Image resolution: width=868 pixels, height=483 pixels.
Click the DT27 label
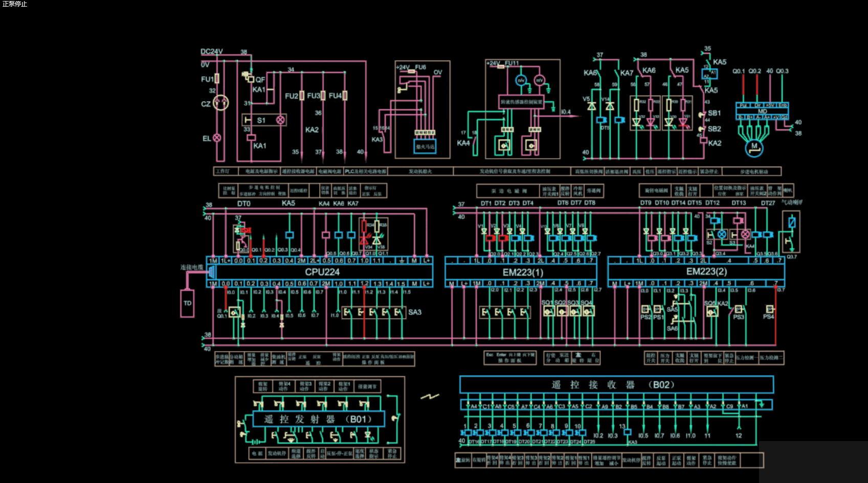point(768,203)
